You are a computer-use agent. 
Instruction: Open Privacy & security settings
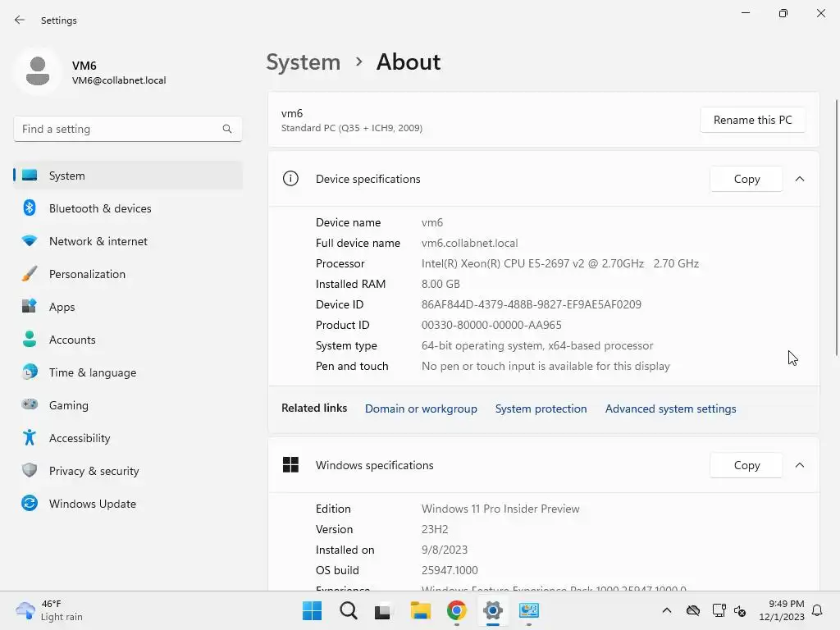128,471
